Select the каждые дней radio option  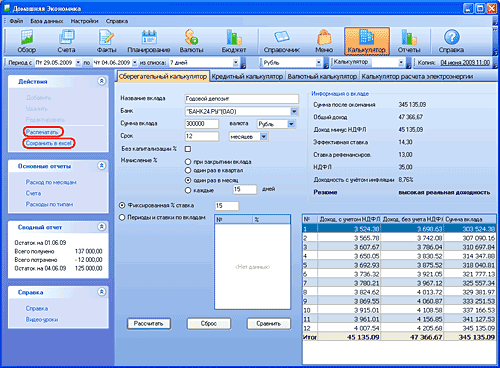coord(188,190)
